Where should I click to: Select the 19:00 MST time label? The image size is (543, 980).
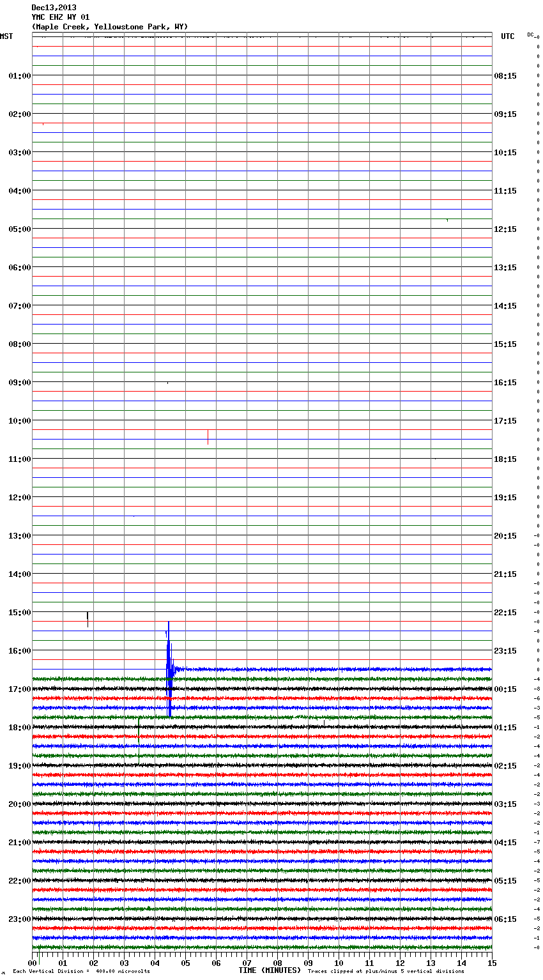tap(20, 766)
